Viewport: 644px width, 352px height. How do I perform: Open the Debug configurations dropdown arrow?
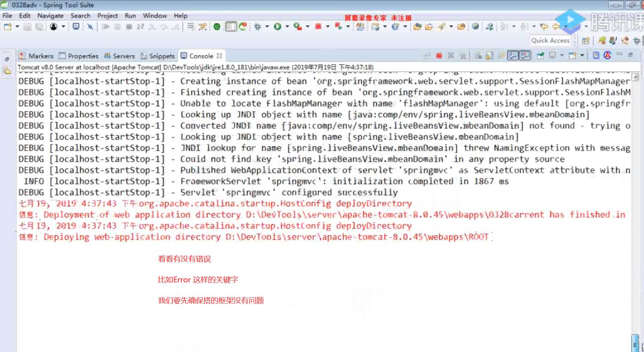tap(267, 27)
